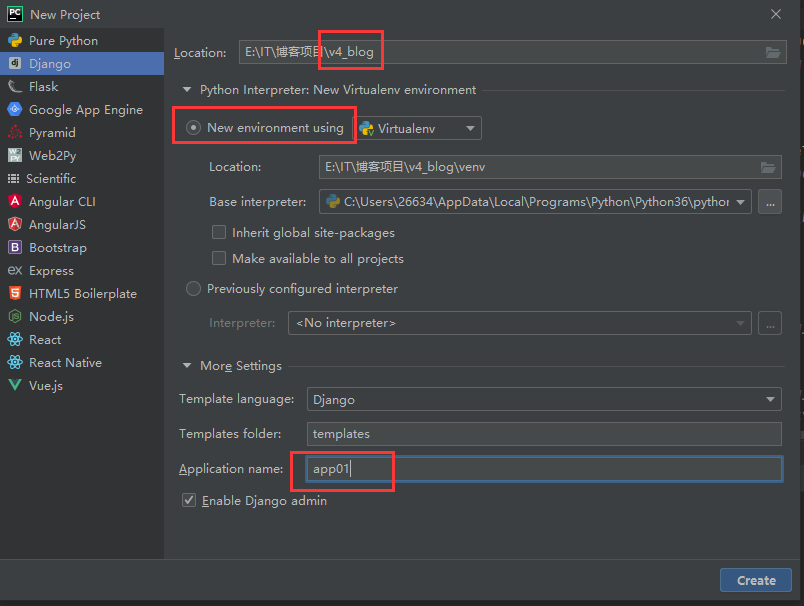
Task: Click the Flask horn icon
Action: [x=15, y=87]
